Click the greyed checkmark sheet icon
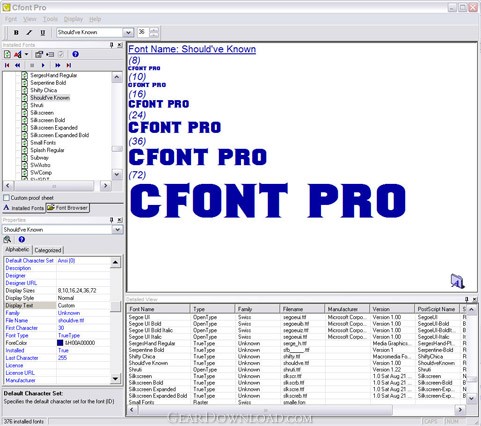This screenshot has width=481, height=426. click(x=61, y=54)
